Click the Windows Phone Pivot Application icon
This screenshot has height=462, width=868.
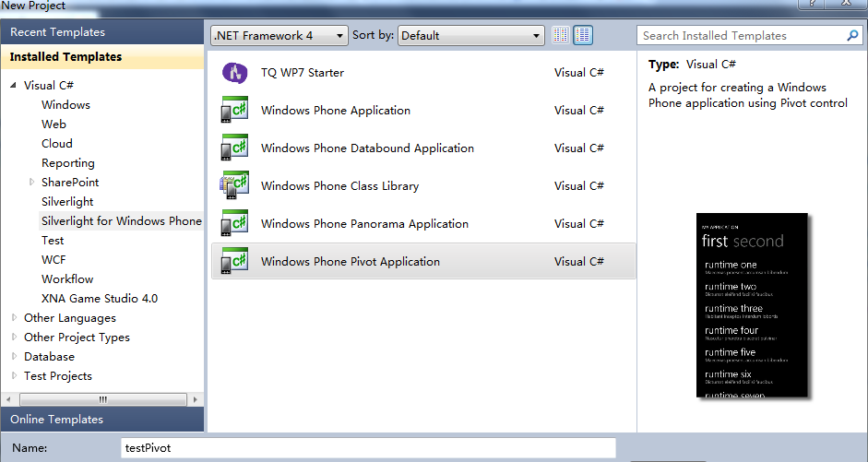pos(234,261)
